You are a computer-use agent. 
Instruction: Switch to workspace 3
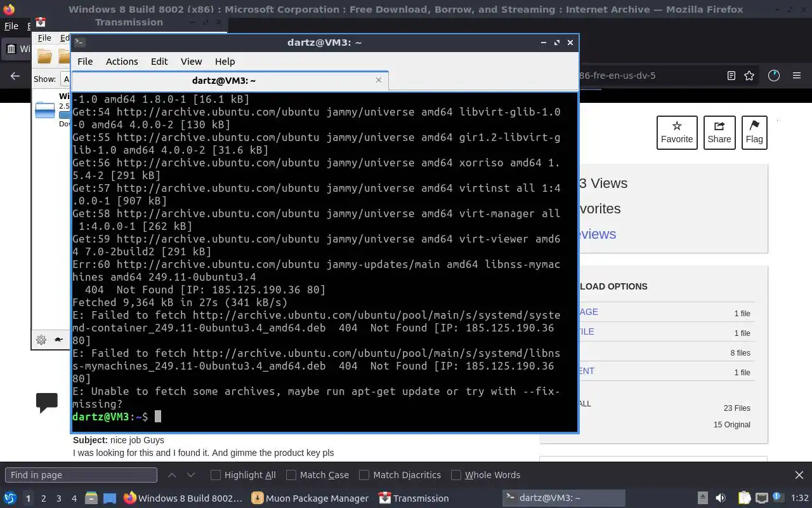(58, 498)
